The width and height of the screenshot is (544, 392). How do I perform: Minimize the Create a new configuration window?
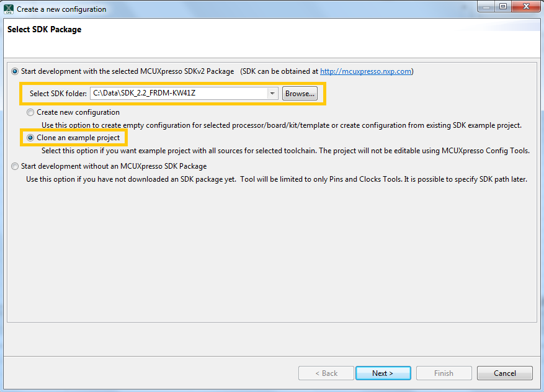point(486,7)
